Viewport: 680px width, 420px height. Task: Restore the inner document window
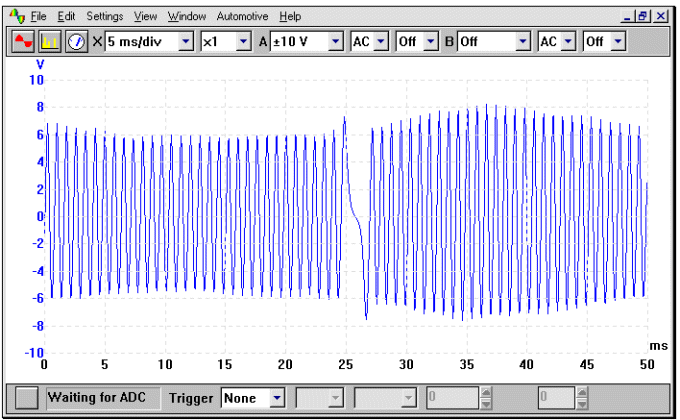coord(643,17)
